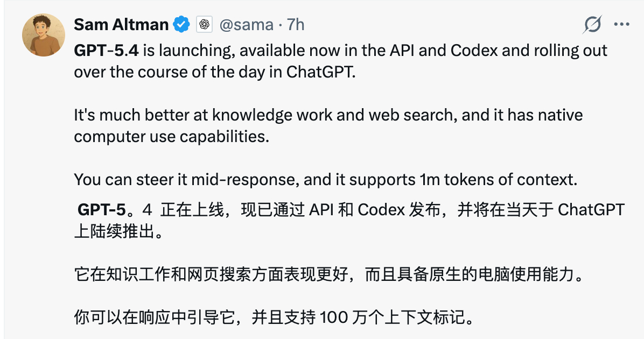Click the blue verified checkmark badge
The height and width of the screenshot is (339, 644).
click(x=181, y=24)
